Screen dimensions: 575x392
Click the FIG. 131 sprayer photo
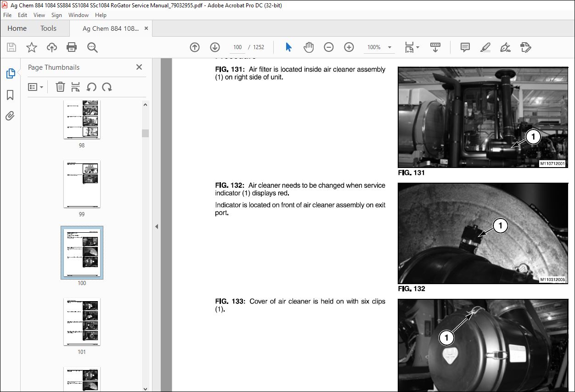pos(483,117)
